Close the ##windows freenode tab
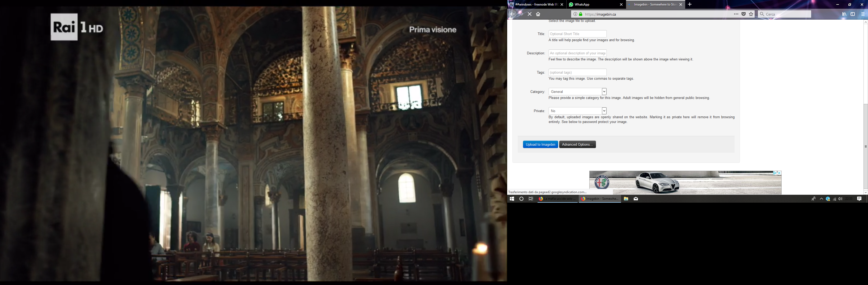Viewport: 868px width, 285px height. 562,5
